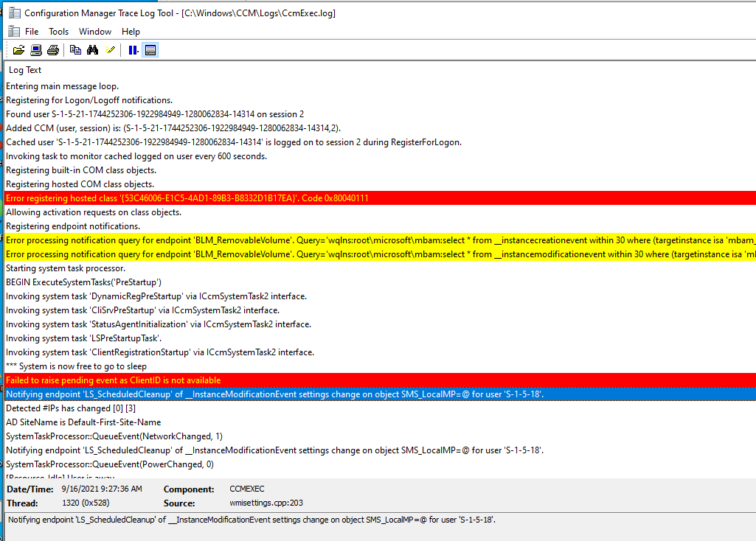Select 'QueueEvent(PowerChanged, 0)' row
The width and height of the screenshot is (756, 541).
(380, 464)
